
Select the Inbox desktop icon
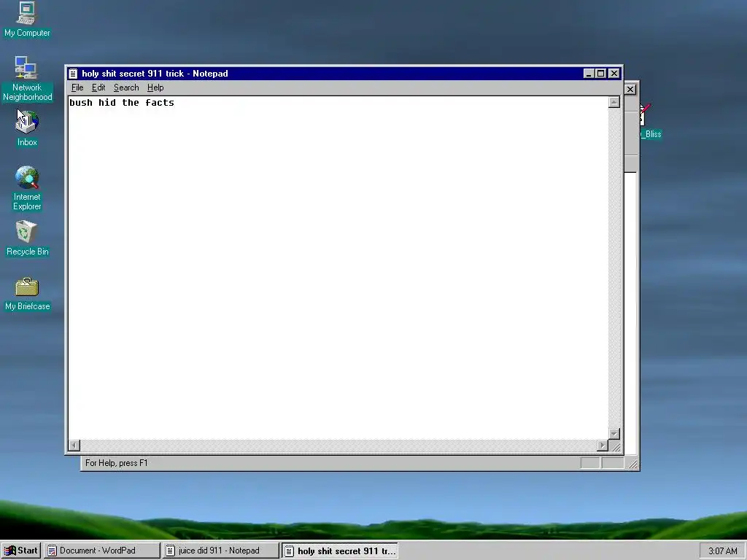[27, 128]
